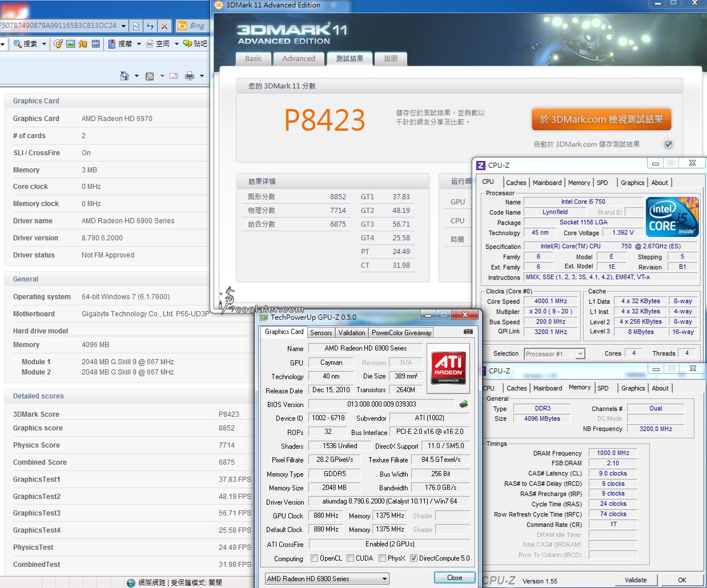Open the AMD Radeon HD 6900 Series card selector
The height and width of the screenshot is (588, 707).
(327, 579)
